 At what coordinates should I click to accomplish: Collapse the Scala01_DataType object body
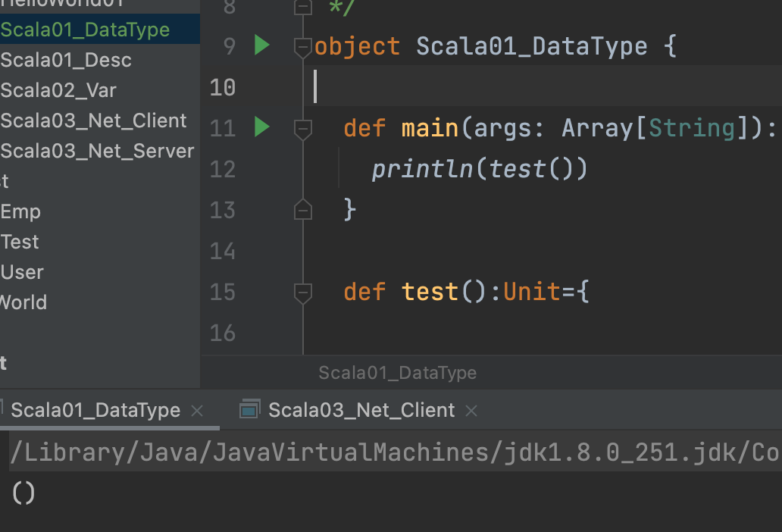pyautogui.click(x=302, y=47)
